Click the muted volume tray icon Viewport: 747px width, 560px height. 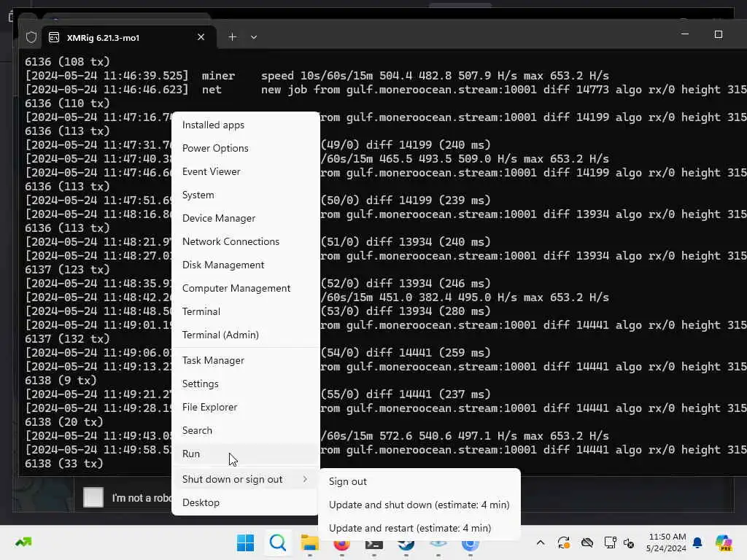point(629,542)
